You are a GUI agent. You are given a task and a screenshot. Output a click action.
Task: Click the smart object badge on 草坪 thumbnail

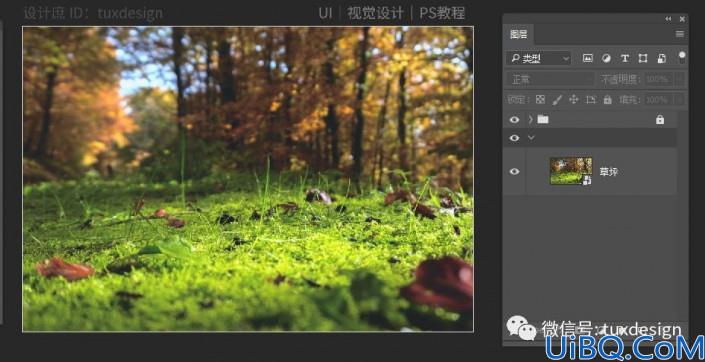[x=587, y=180]
